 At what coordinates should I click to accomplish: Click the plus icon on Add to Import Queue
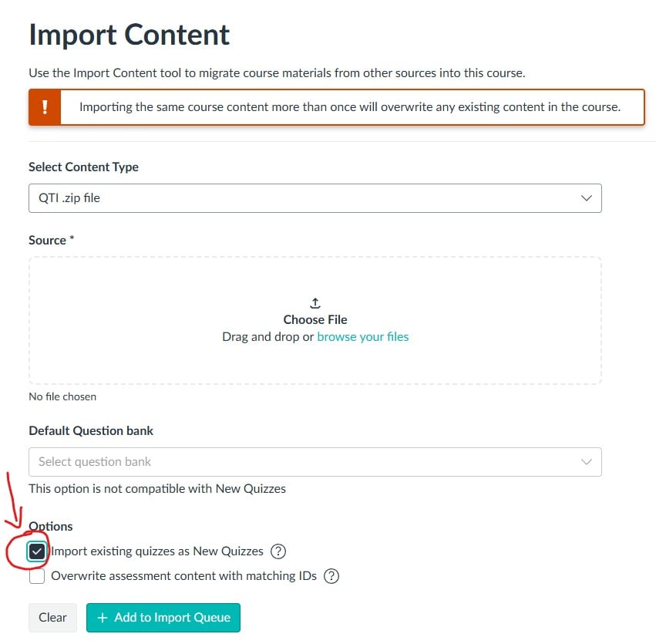click(103, 618)
